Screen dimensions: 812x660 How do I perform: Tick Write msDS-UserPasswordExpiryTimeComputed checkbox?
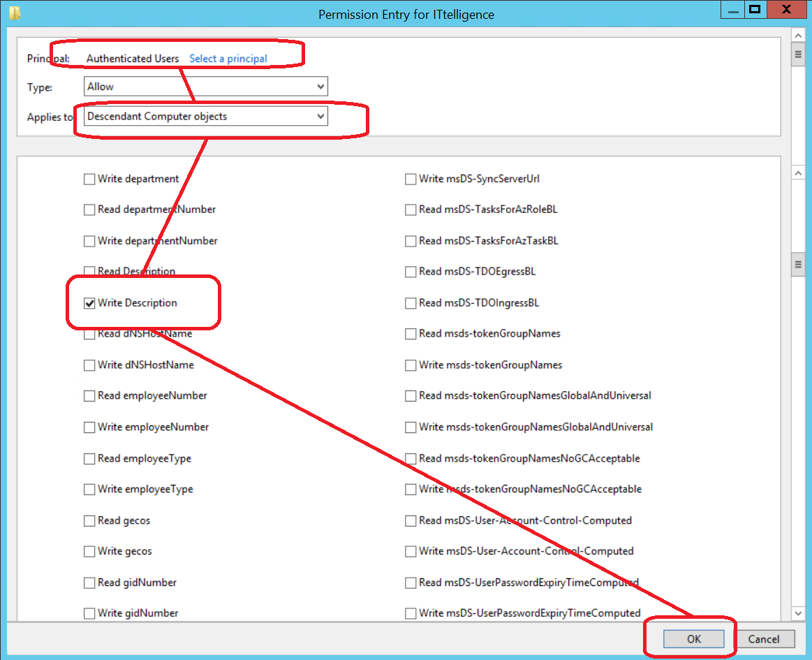click(x=411, y=613)
